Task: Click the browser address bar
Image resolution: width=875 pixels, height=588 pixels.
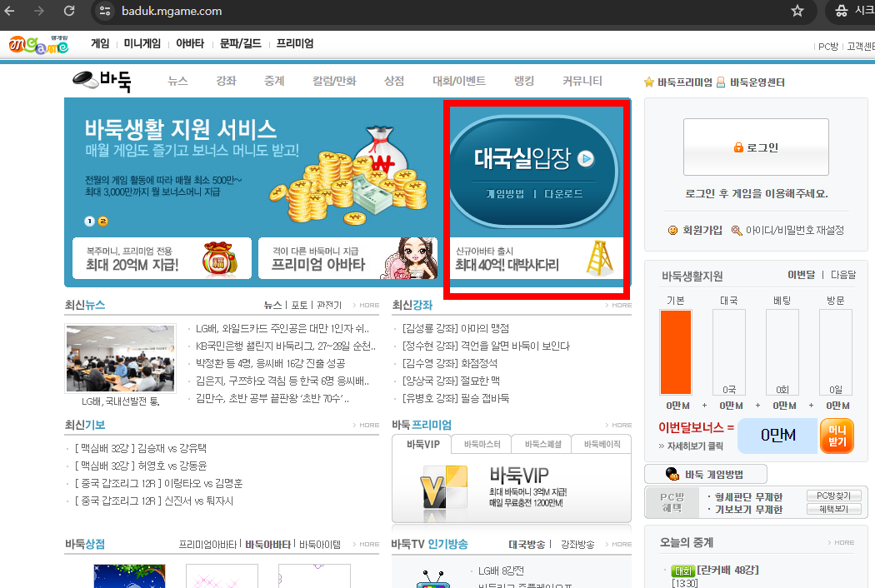Action: (250, 12)
